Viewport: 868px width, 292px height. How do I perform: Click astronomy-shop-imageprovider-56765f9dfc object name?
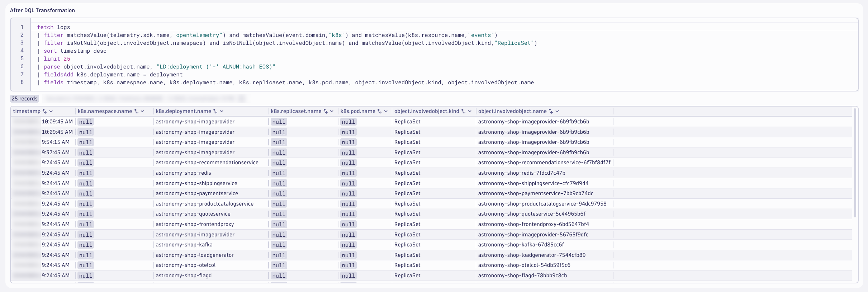click(x=533, y=235)
